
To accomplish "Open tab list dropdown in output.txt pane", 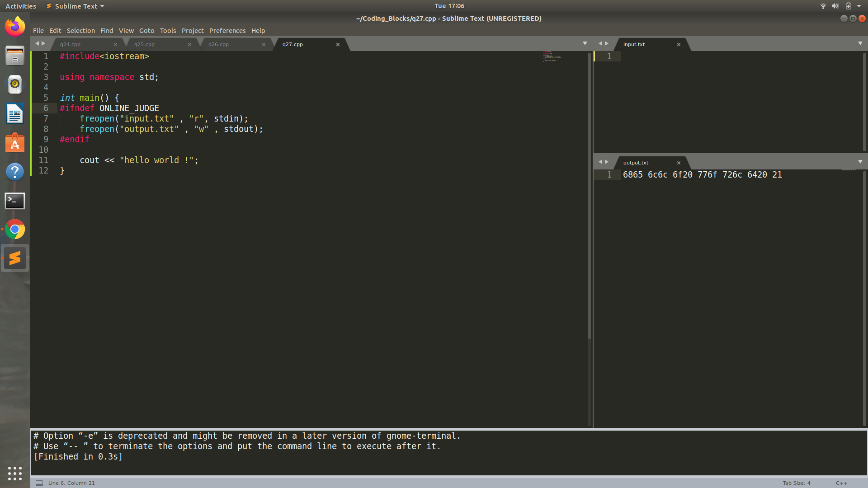I will click(x=860, y=162).
